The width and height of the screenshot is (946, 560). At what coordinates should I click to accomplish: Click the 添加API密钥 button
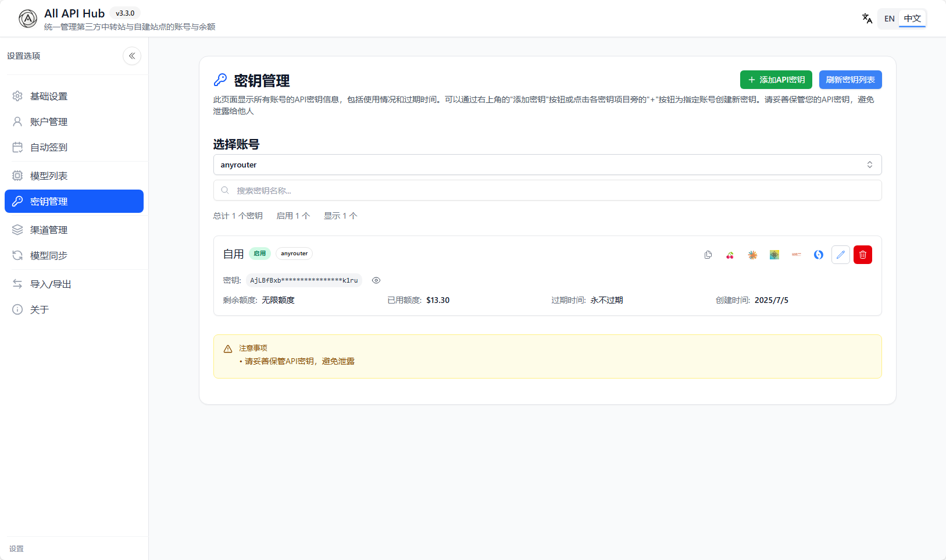pos(776,80)
